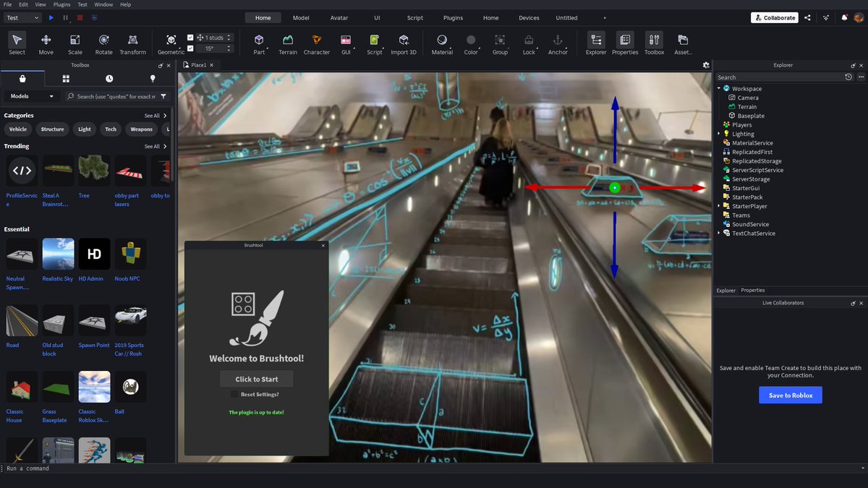Image resolution: width=868 pixels, height=488 pixels.
Task: Open the Asset Manager panel
Action: click(x=683, y=43)
